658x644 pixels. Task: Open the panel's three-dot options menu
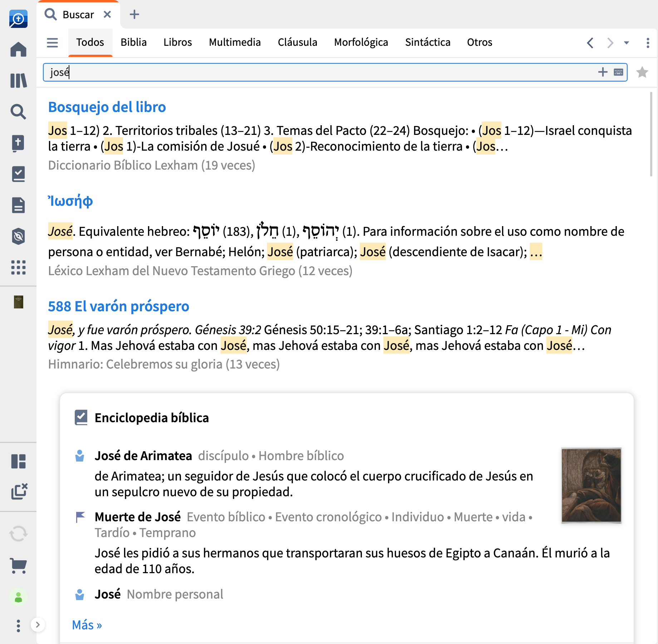[648, 43]
